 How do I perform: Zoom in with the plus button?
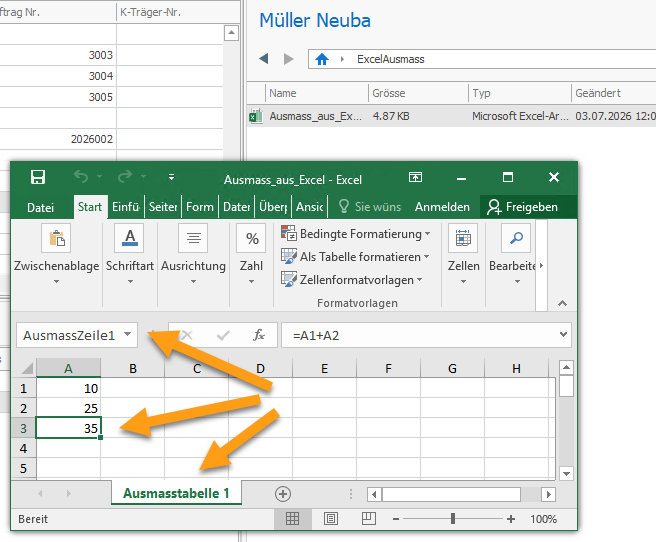point(510,519)
